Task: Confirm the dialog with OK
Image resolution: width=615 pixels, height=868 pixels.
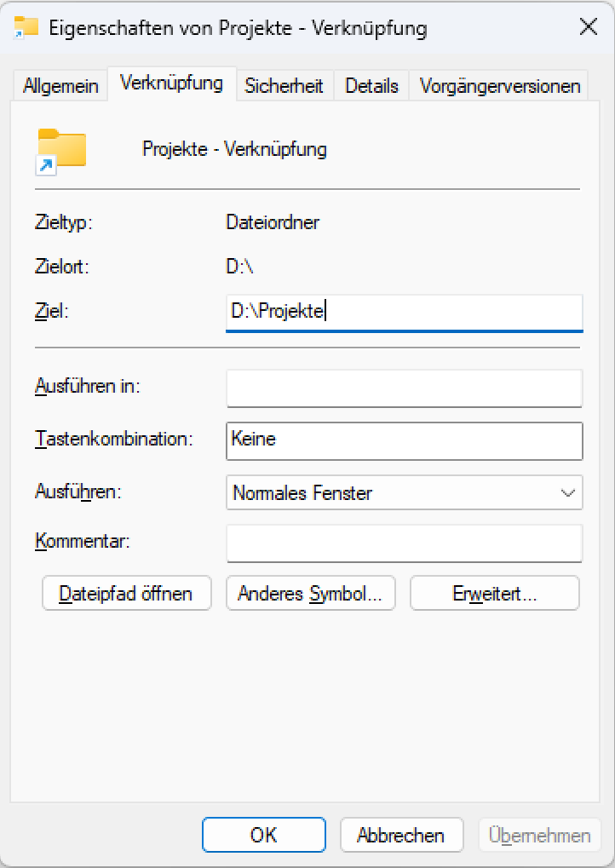Action: click(263, 835)
